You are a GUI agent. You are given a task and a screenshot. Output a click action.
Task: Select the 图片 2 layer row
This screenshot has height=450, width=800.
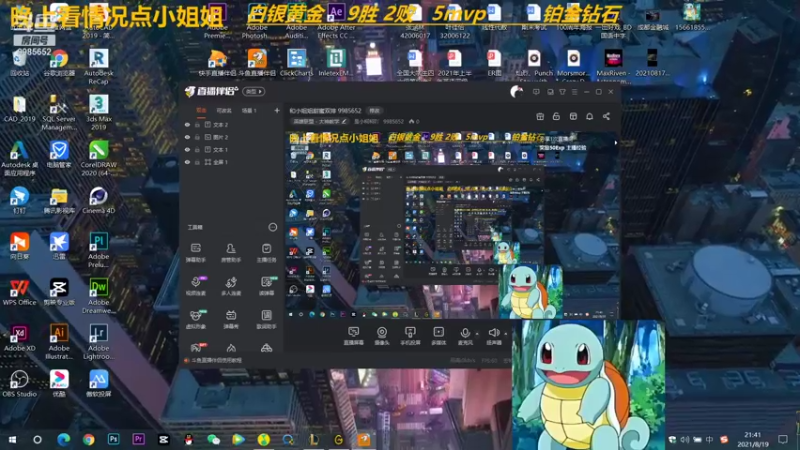pos(231,137)
